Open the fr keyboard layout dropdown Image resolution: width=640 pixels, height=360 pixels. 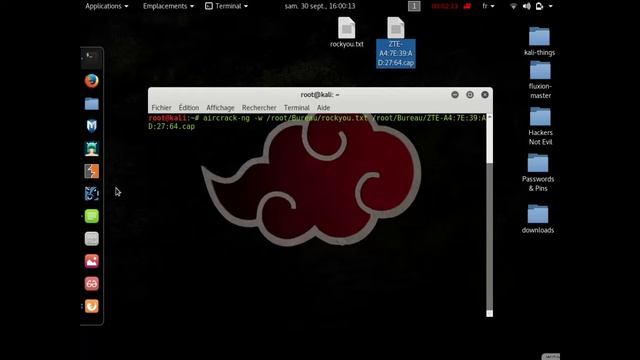point(488,6)
